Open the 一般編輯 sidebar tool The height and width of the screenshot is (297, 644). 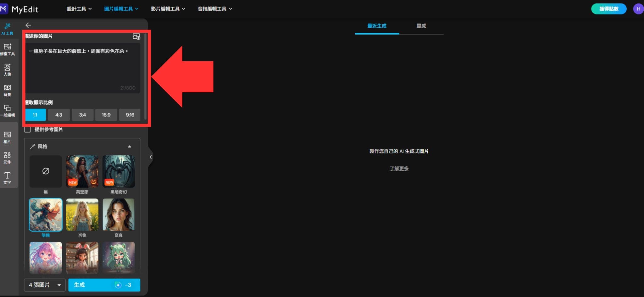coord(7,111)
